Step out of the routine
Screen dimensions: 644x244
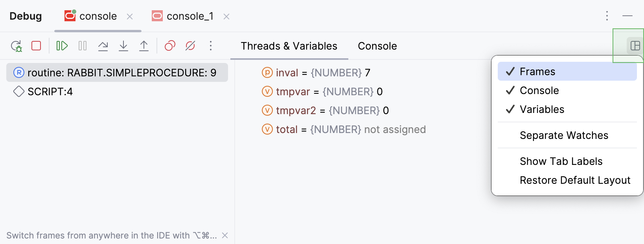144,46
